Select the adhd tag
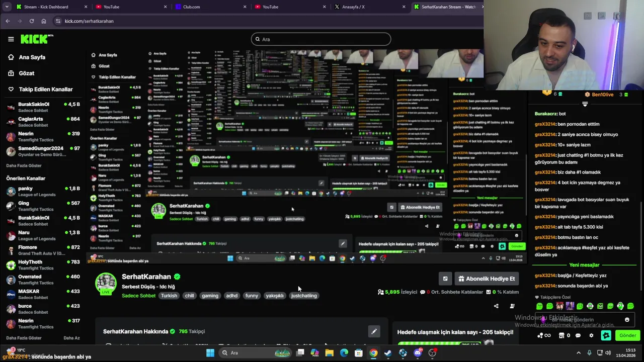The image size is (644, 362). tap(232, 296)
